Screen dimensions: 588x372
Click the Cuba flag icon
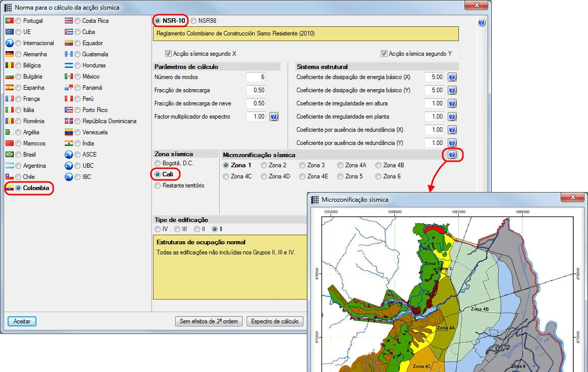tap(68, 32)
